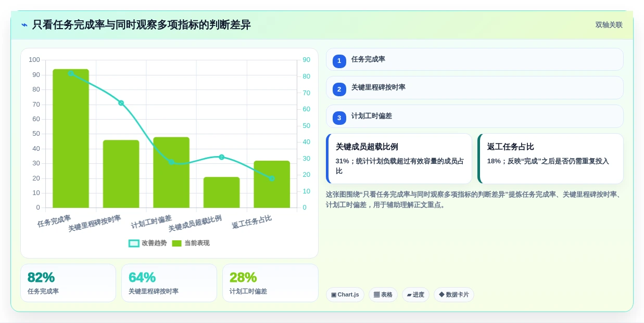Click the 28% 计划工时偏差 stat card
Screen dimensions: 644x323
[270, 283]
